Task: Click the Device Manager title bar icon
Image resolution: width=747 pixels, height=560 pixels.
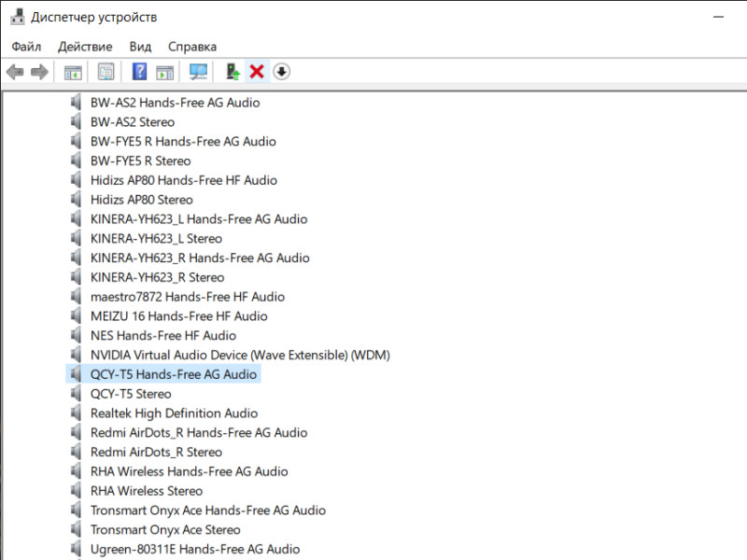Action: pyautogui.click(x=17, y=17)
